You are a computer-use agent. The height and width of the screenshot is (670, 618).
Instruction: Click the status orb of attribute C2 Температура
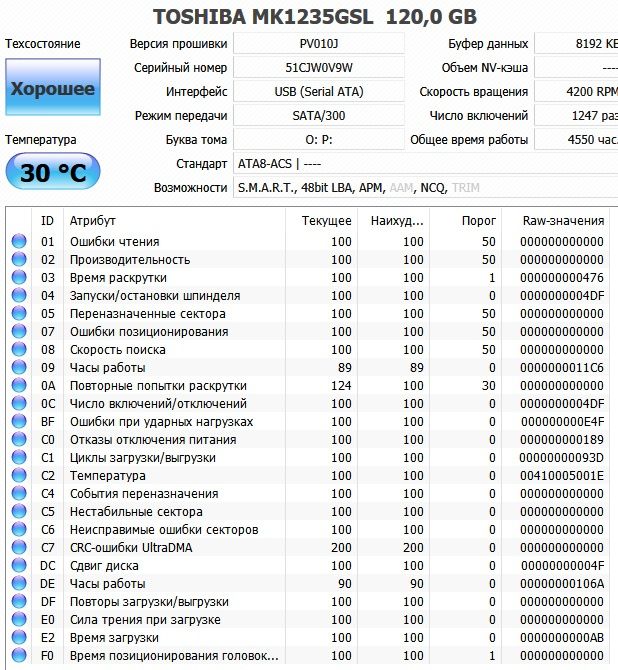[x=19, y=475]
